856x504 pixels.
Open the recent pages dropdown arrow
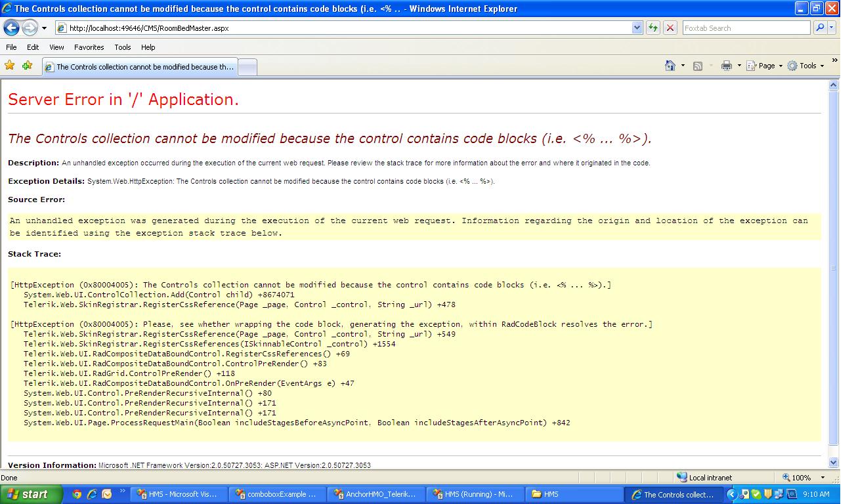44,28
